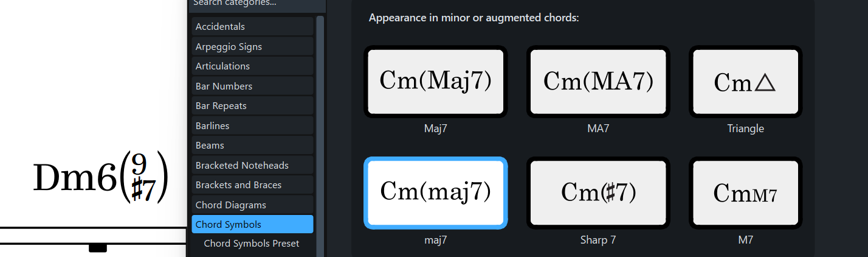The height and width of the screenshot is (257, 868).
Task: Go to the Articulations category
Action: (x=252, y=66)
